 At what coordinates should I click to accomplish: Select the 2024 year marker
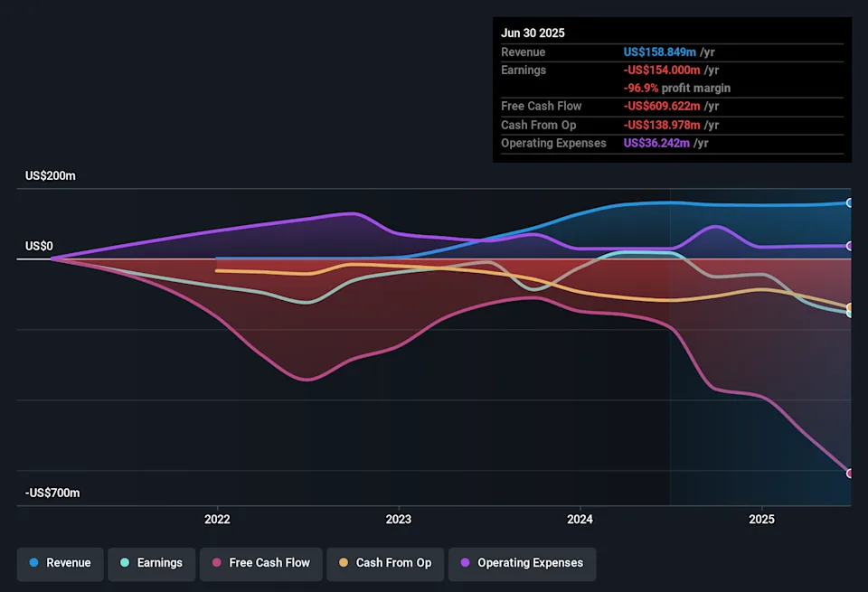[580, 520]
